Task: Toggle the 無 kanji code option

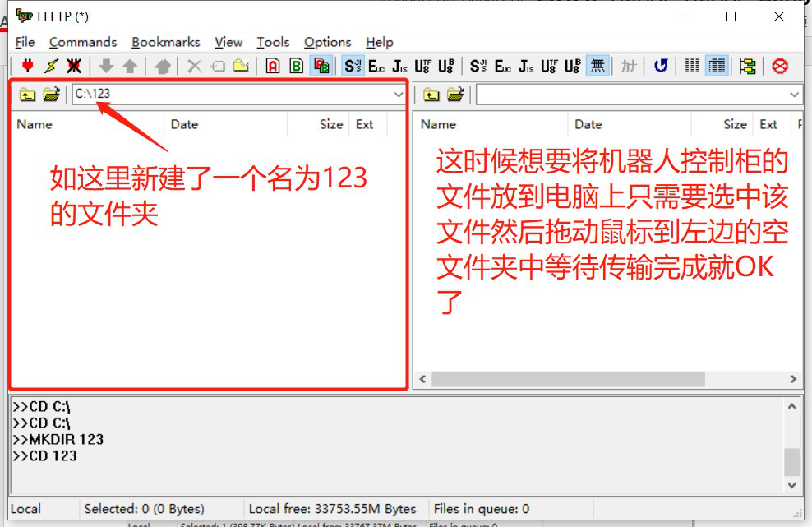Action: [597, 66]
